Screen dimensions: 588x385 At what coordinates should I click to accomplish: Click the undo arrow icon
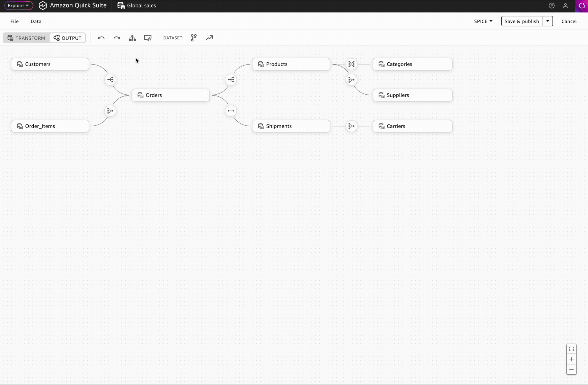click(101, 38)
